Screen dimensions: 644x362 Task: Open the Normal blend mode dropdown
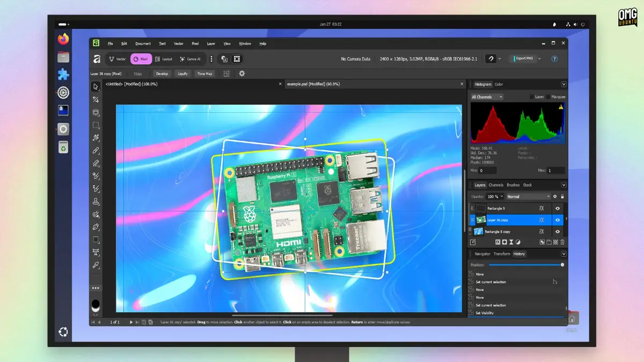point(528,197)
